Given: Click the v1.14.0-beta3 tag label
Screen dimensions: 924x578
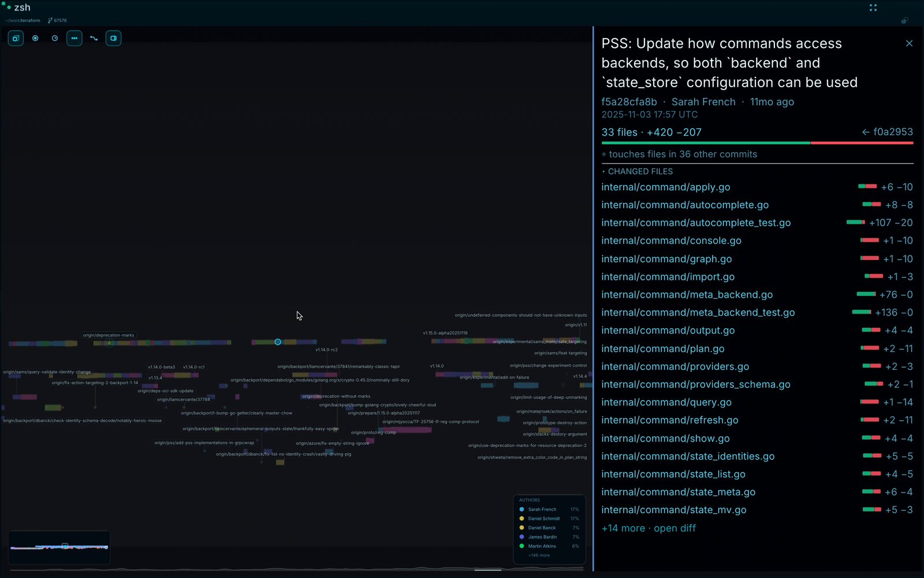Looking at the screenshot, I should click(x=161, y=367).
